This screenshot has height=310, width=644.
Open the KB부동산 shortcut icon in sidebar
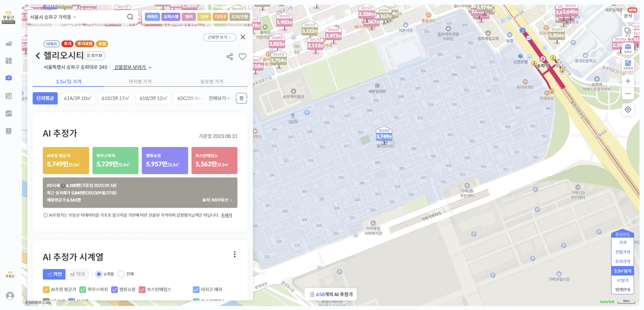point(10,274)
